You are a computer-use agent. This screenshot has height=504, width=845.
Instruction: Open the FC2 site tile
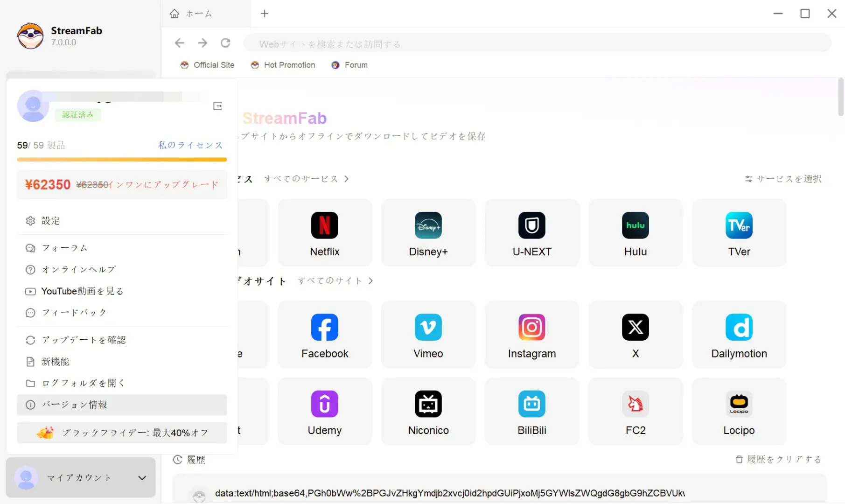(635, 412)
